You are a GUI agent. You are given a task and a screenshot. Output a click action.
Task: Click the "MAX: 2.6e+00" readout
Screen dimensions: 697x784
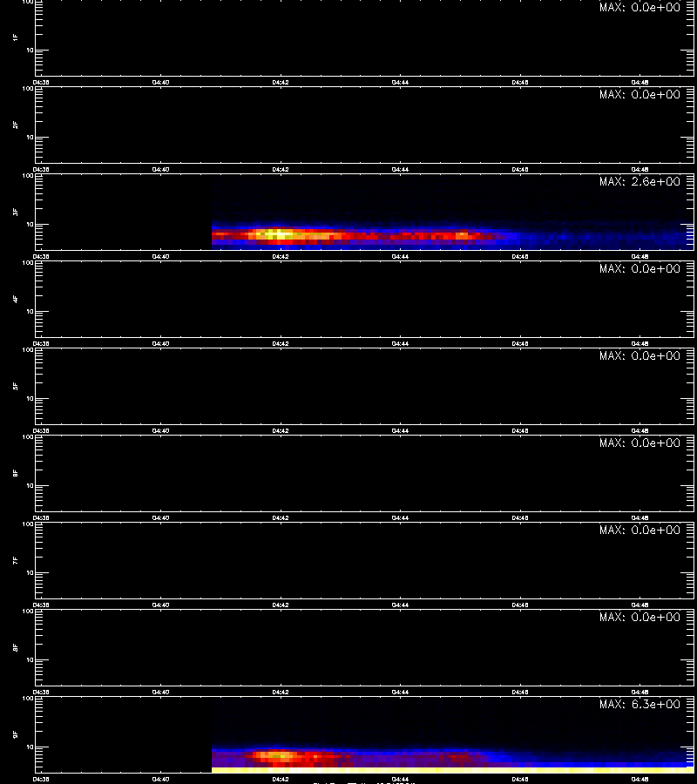pos(639,181)
